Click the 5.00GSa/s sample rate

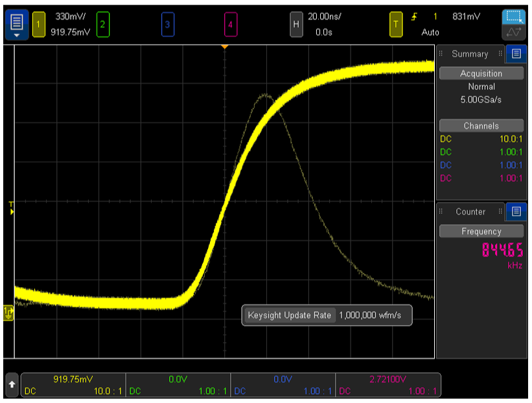click(x=481, y=100)
